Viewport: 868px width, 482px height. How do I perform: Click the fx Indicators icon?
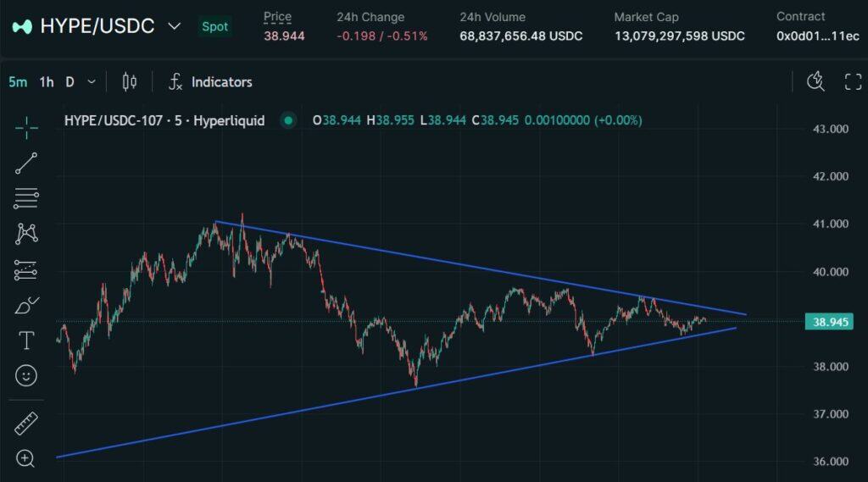tap(175, 82)
